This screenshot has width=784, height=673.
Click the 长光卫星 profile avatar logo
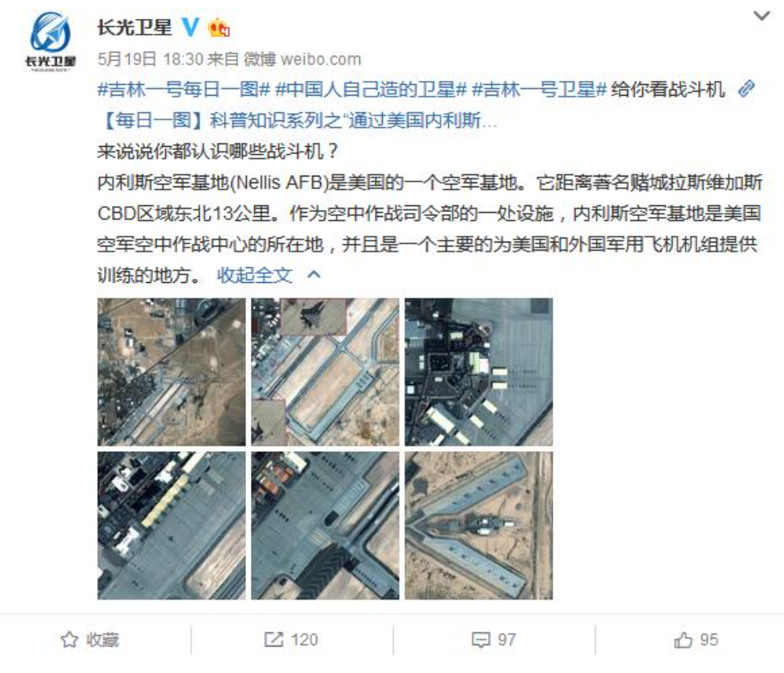coord(50,41)
